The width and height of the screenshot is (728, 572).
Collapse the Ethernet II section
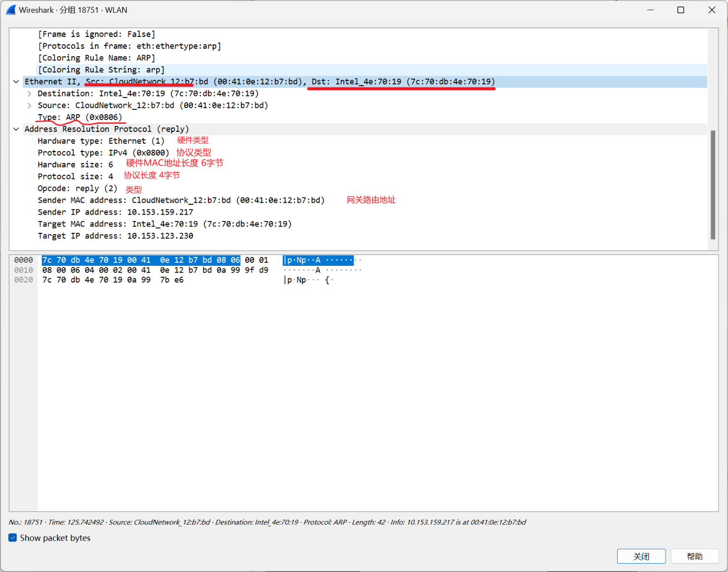[x=16, y=82]
